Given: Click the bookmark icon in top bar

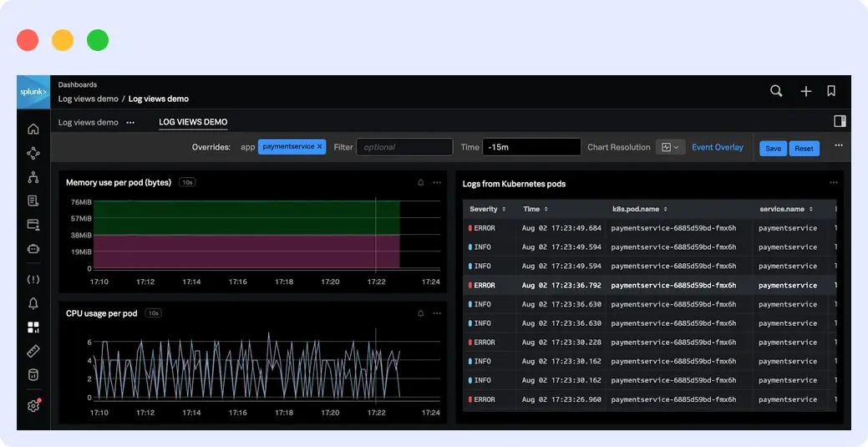Looking at the screenshot, I should 831,91.
